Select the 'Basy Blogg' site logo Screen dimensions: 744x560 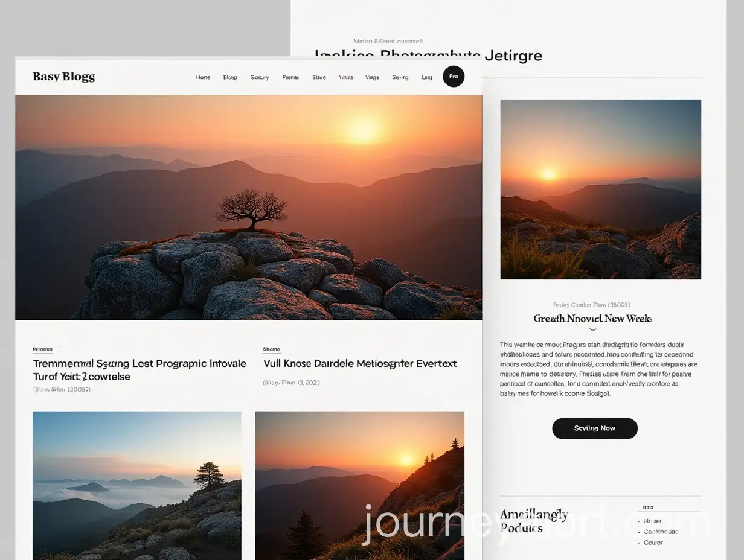[63, 77]
